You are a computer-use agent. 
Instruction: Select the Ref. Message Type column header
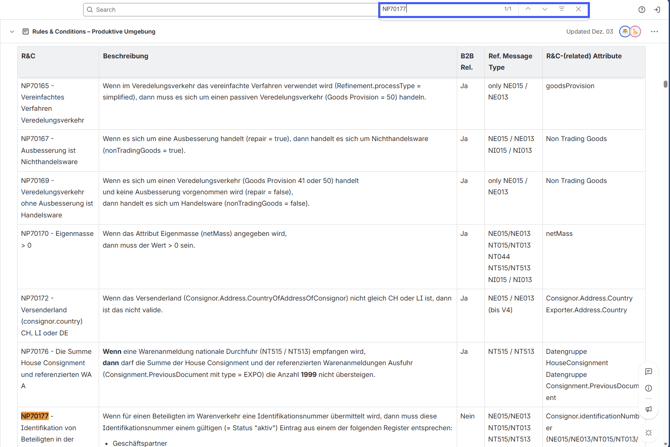(x=510, y=62)
